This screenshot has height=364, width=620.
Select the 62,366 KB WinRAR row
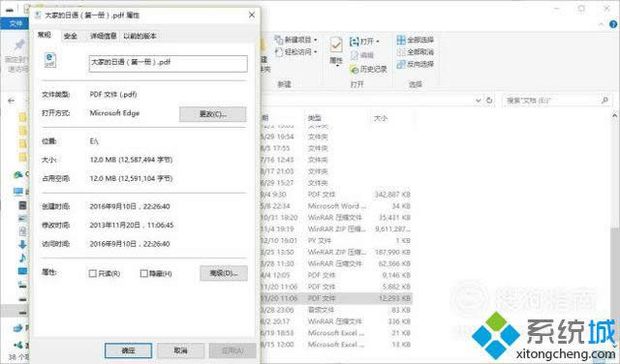coord(336,263)
